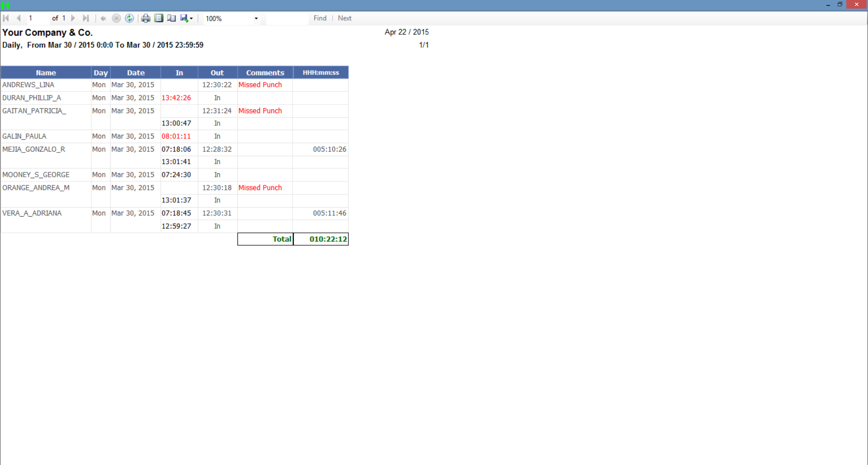
Task: Go to previous page of report
Action: (19, 18)
